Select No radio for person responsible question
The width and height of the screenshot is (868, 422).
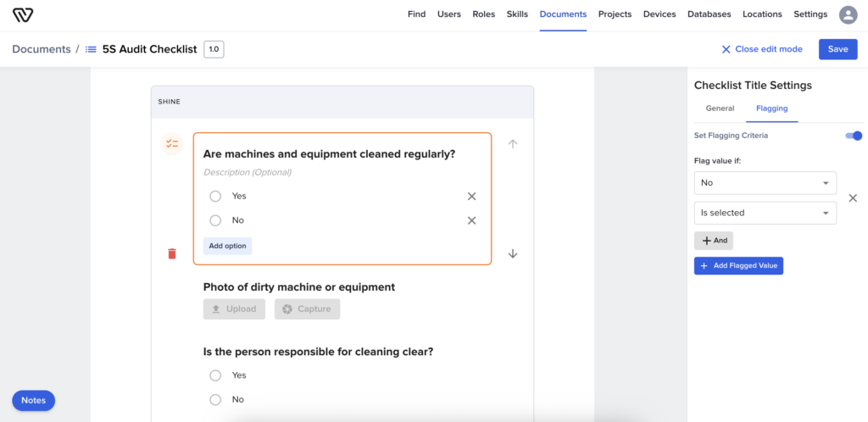pos(215,399)
